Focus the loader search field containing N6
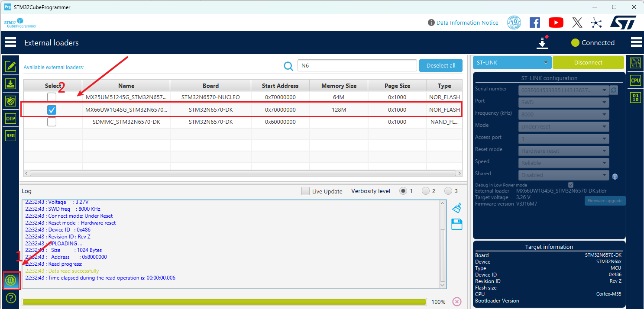The width and height of the screenshot is (644, 309). pos(357,66)
